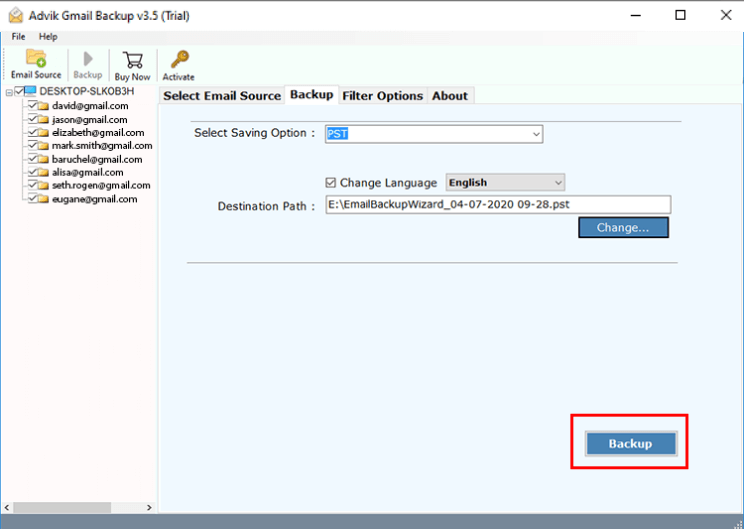This screenshot has width=744, height=529.
Task: Select the eugane@gmail.com account text
Action: [x=94, y=199]
